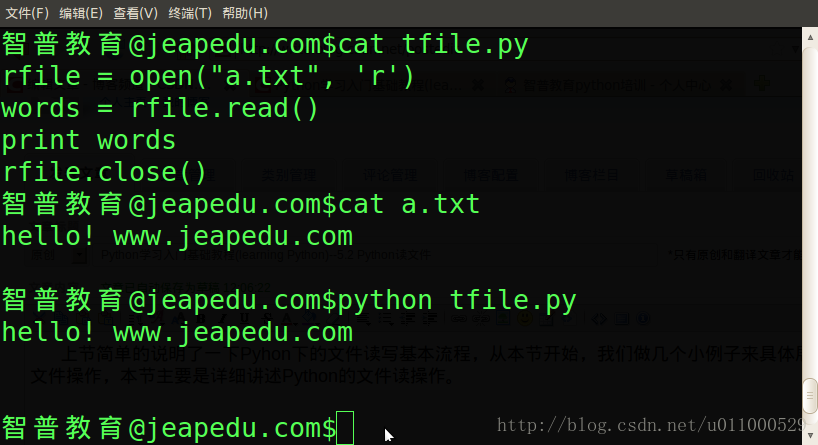The height and width of the screenshot is (445, 818).
Task: Click the 'rfile.close()' line
Action: click(x=104, y=172)
